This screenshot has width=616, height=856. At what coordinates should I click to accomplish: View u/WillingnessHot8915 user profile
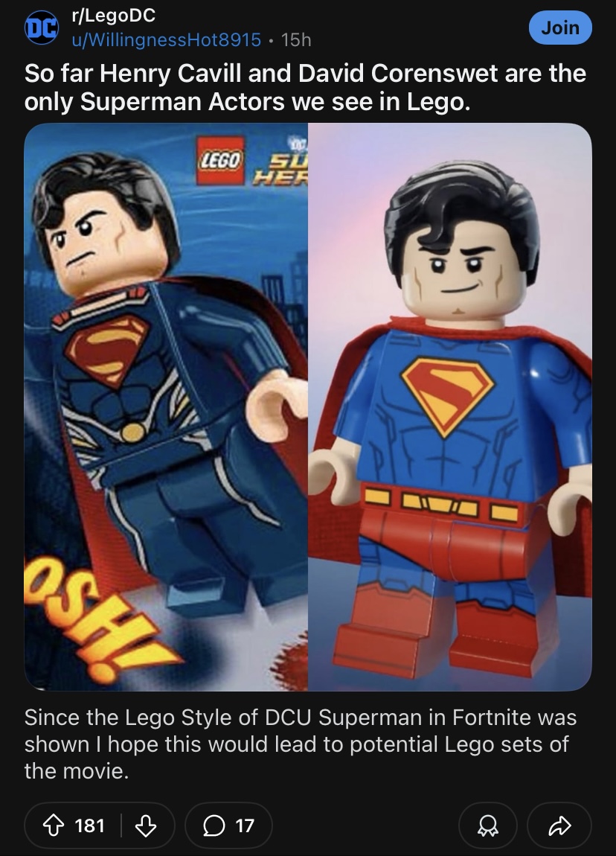coord(167,40)
